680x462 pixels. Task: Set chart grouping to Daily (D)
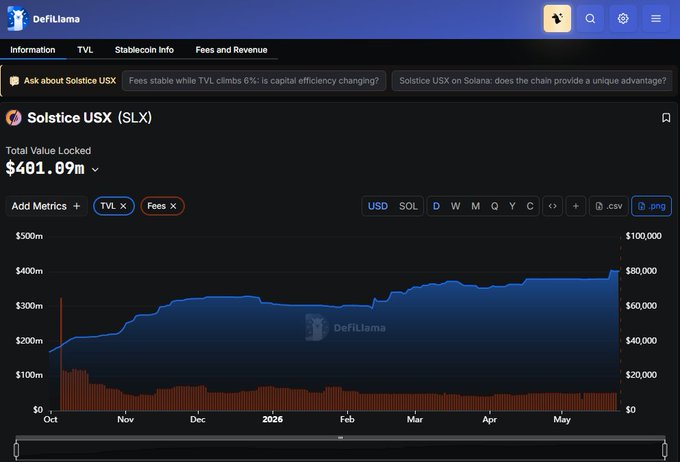tap(436, 206)
